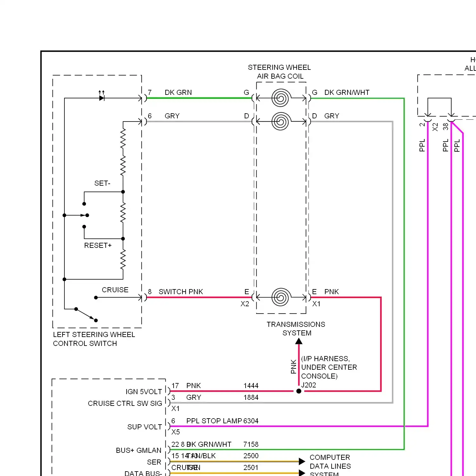Click LEFT STEERING WHEEL CONTROL SWITCH caption
This screenshot has width=476, height=476.
[94, 339]
